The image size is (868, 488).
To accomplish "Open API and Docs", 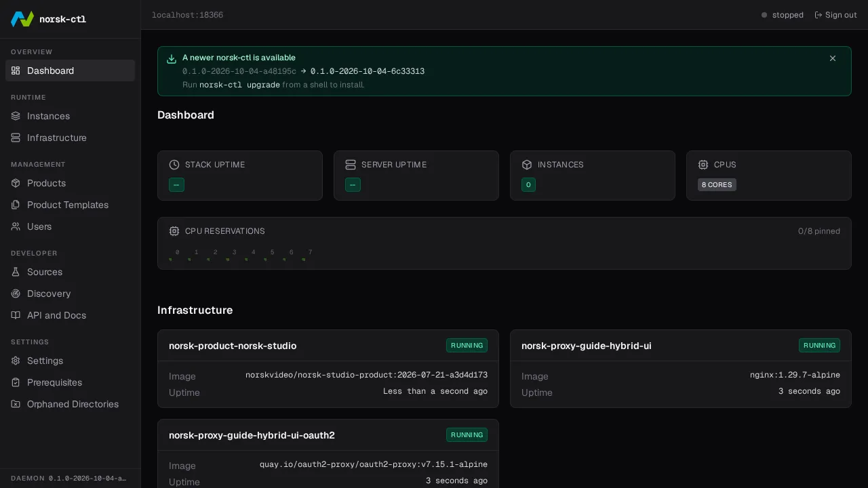I will point(71,315).
